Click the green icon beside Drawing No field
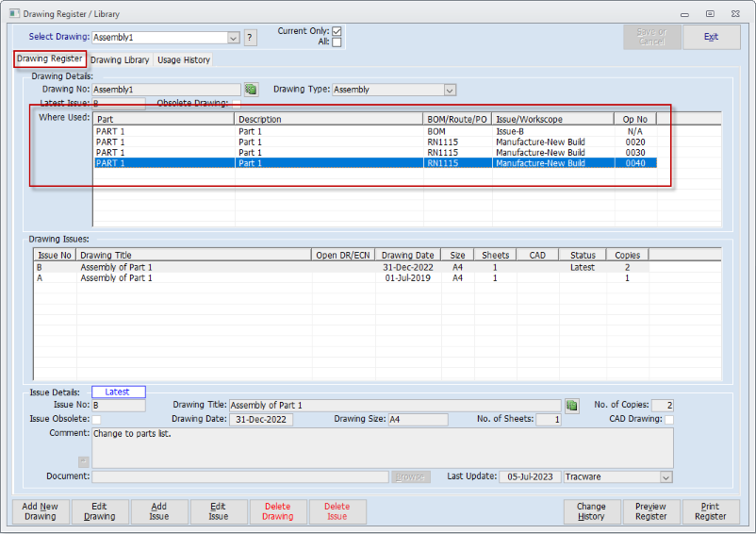This screenshot has height=534, width=756. [x=251, y=90]
